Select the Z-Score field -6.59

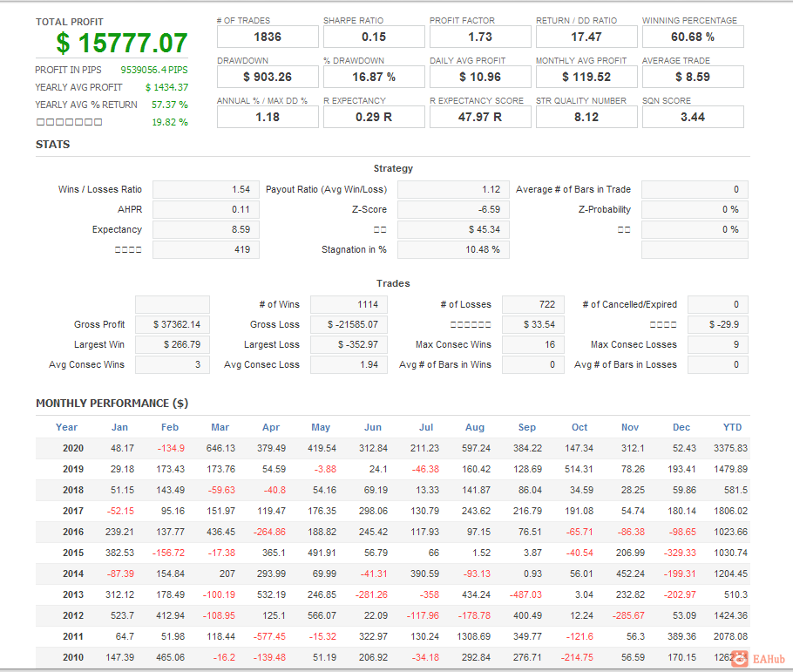[x=453, y=209]
